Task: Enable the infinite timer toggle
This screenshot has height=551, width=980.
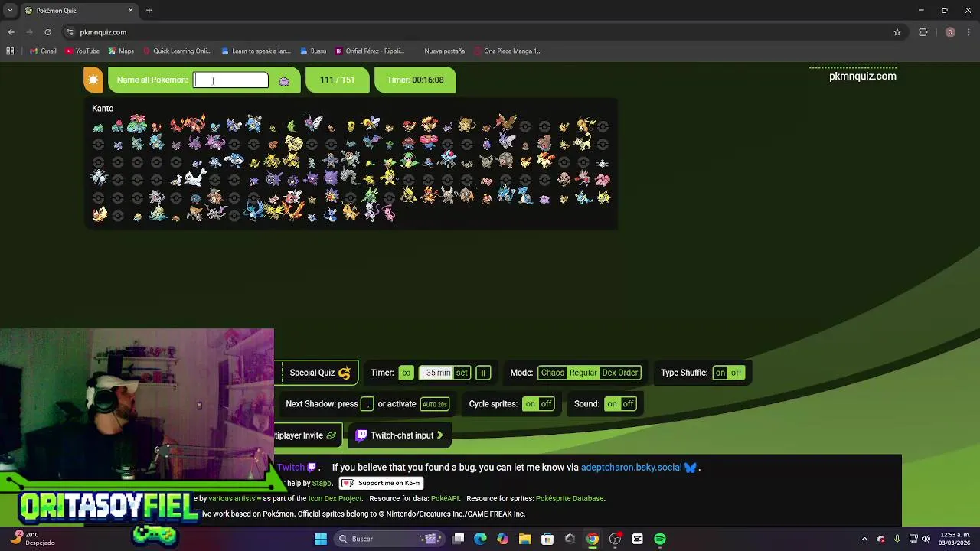Action: tap(406, 373)
